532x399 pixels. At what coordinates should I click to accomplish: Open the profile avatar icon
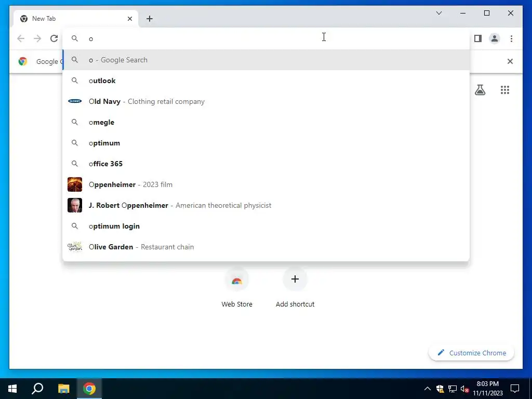tap(495, 38)
